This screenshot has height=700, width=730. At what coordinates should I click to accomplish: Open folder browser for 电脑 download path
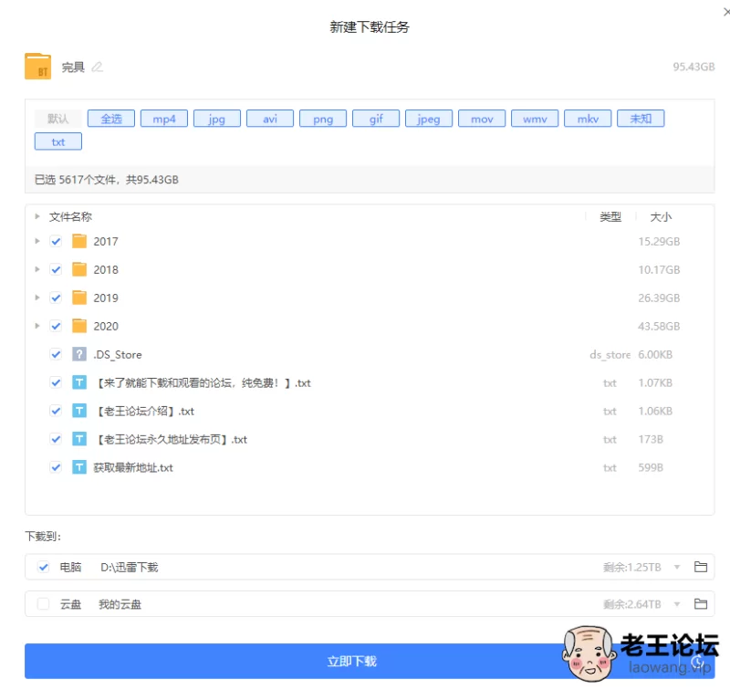[700, 567]
